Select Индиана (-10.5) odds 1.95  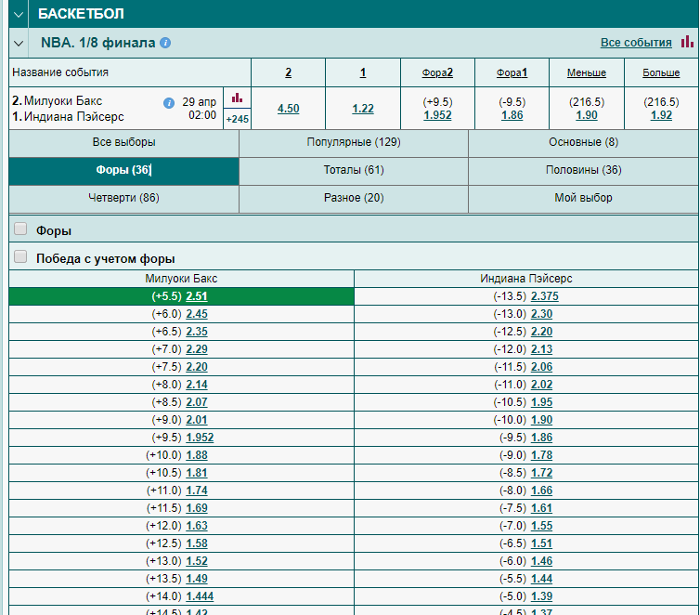click(x=541, y=402)
